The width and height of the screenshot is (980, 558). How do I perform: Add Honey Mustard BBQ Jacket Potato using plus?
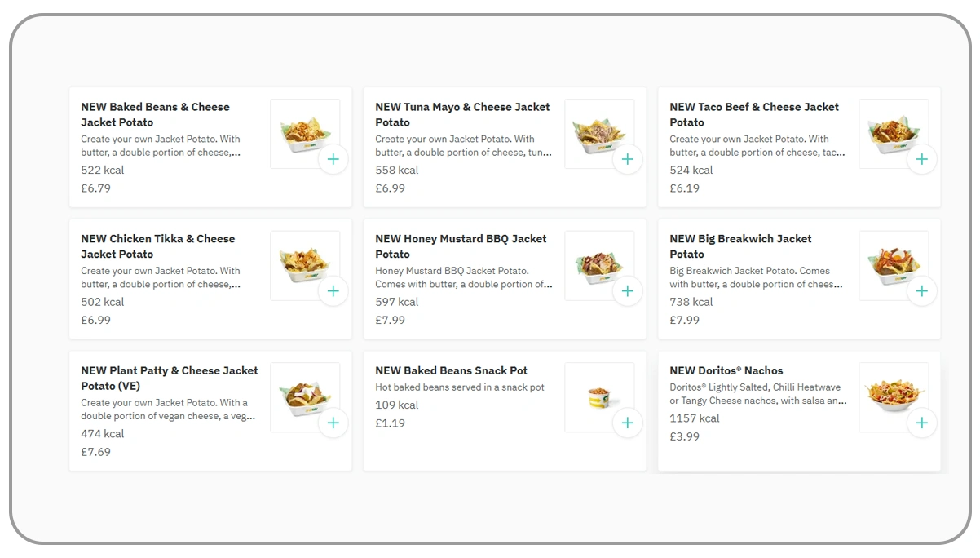pyautogui.click(x=627, y=291)
